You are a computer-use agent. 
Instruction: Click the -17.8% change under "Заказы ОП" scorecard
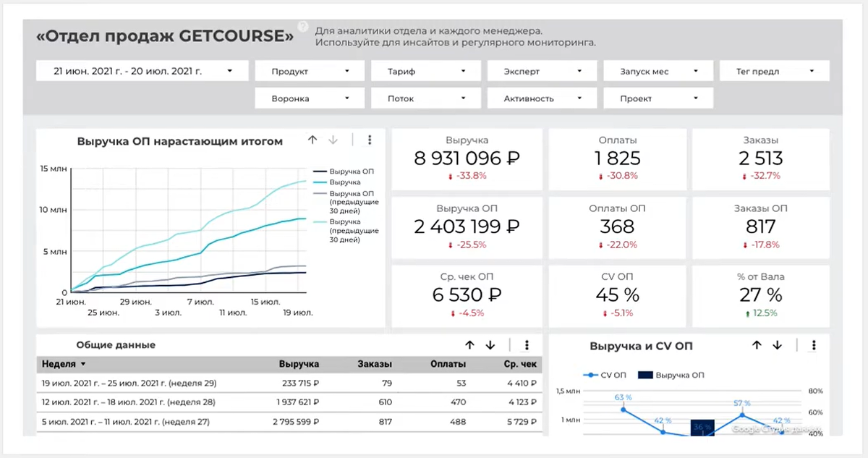(761, 245)
